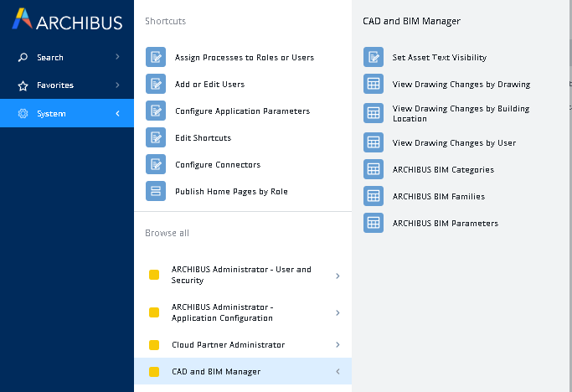Click the Favorites star icon
This screenshot has width=572, height=392.
point(23,85)
